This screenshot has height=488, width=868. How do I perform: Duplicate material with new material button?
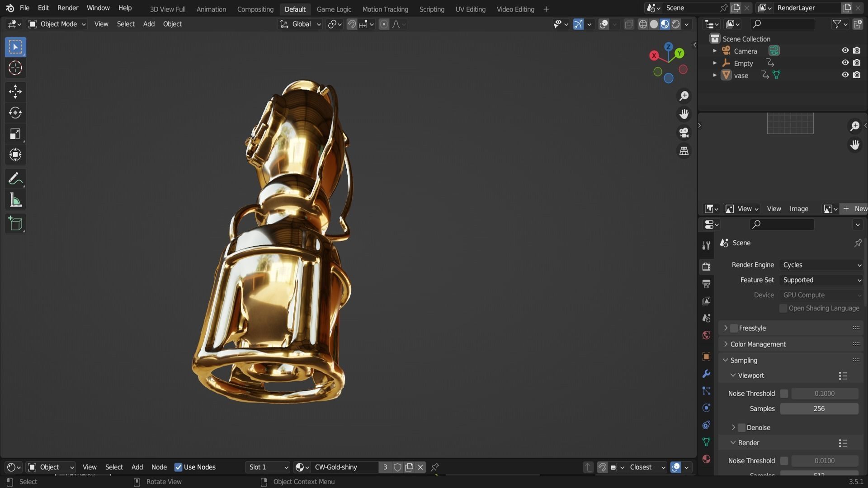409,467
